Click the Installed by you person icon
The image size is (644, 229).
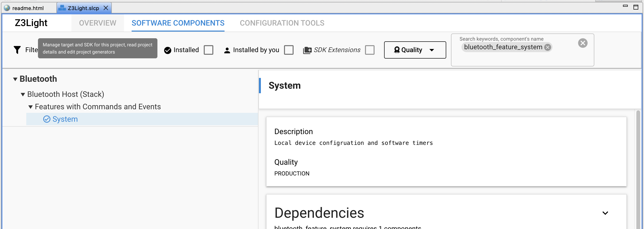click(227, 50)
